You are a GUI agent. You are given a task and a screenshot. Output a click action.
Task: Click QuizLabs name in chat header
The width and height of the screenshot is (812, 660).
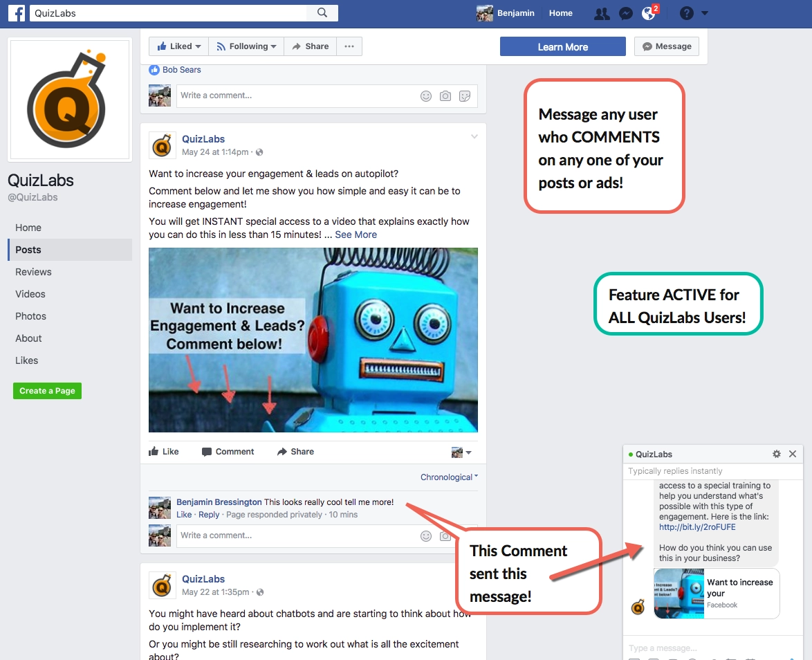[654, 455]
